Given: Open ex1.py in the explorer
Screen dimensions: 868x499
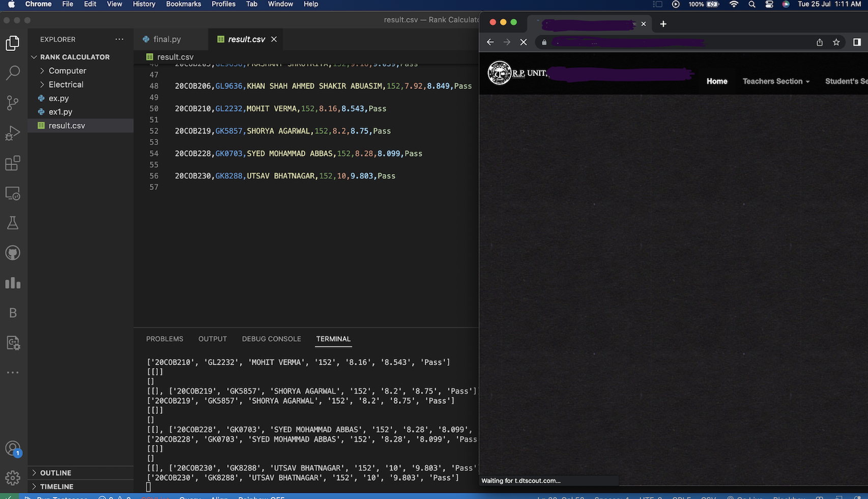Looking at the screenshot, I should point(60,112).
